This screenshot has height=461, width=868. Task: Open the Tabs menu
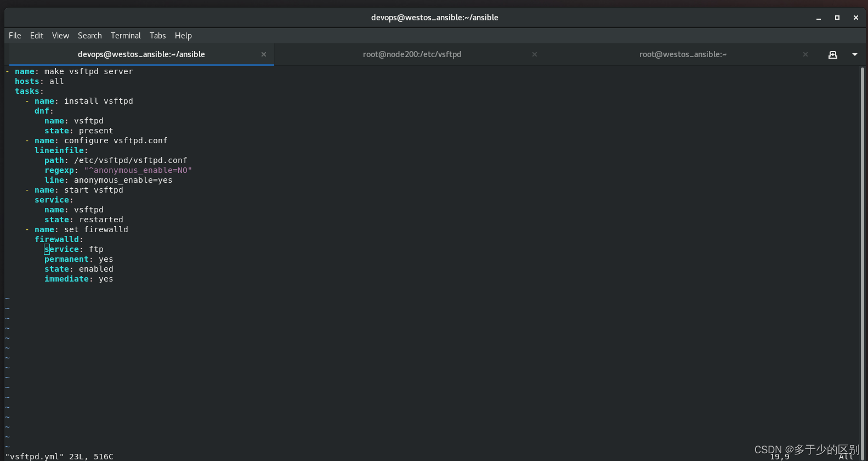tap(157, 36)
